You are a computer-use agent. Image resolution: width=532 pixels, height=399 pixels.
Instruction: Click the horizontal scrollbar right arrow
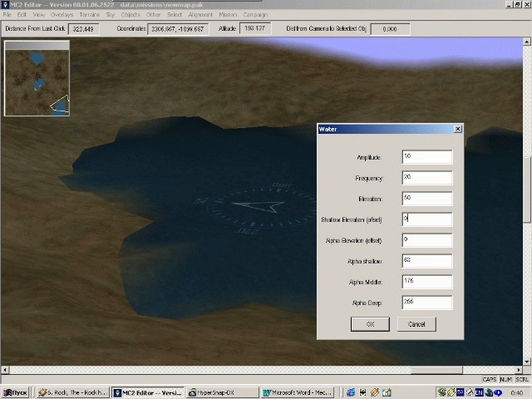(x=519, y=369)
